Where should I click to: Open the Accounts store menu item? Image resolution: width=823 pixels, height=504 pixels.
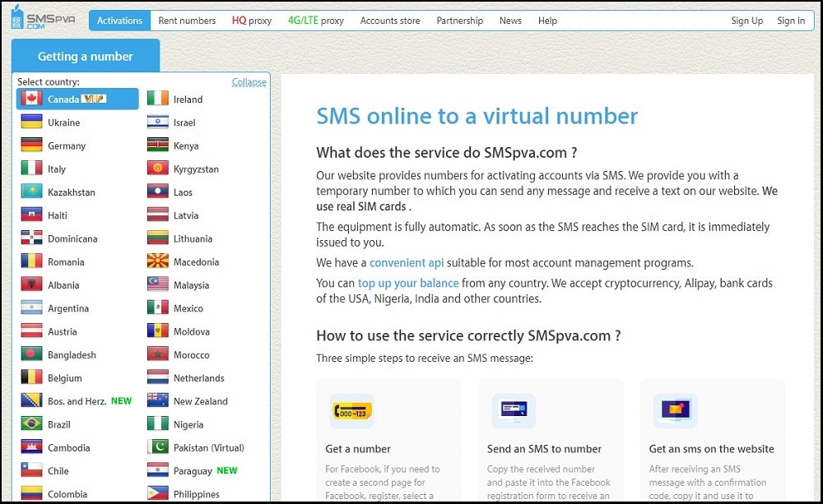pos(390,21)
